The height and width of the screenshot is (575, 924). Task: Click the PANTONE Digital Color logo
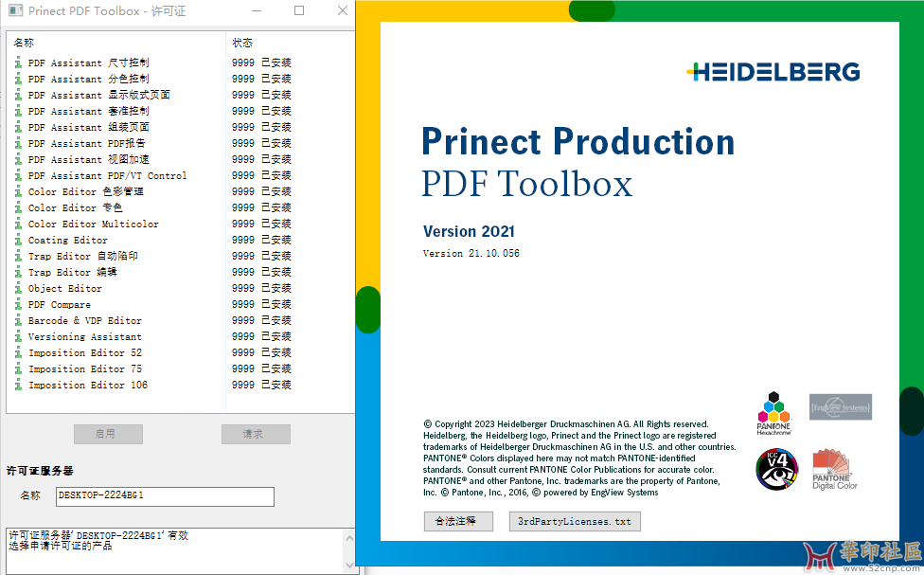click(x=834, y=470)
